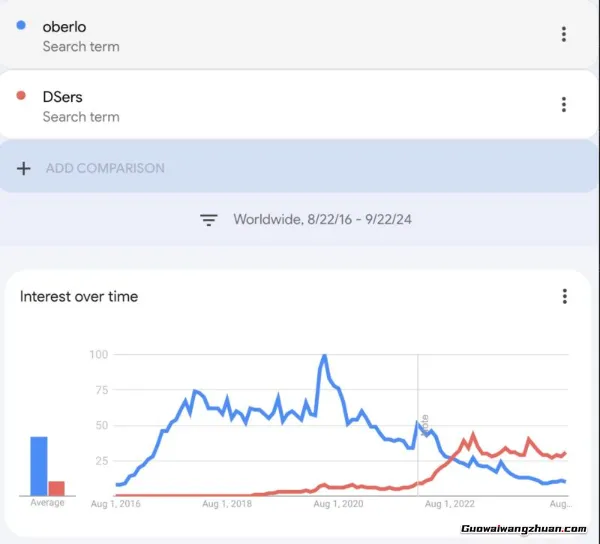
Task: Click the Average label under bars
Action: coord(47,503)
